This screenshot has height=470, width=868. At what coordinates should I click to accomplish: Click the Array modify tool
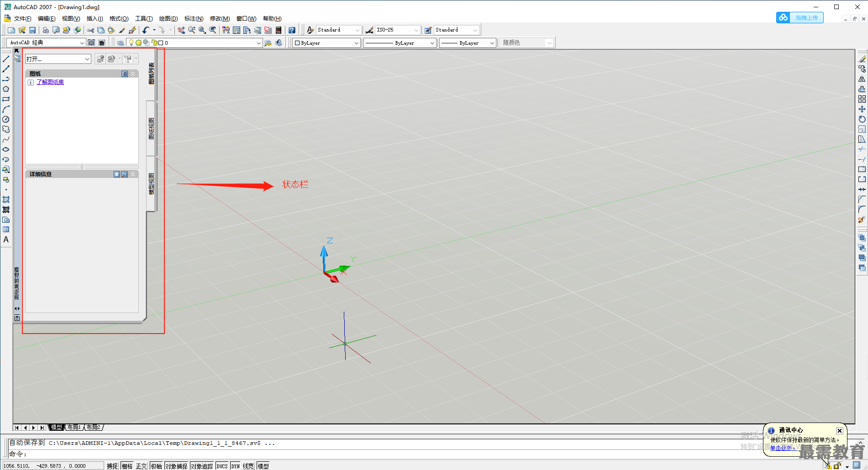862,99
